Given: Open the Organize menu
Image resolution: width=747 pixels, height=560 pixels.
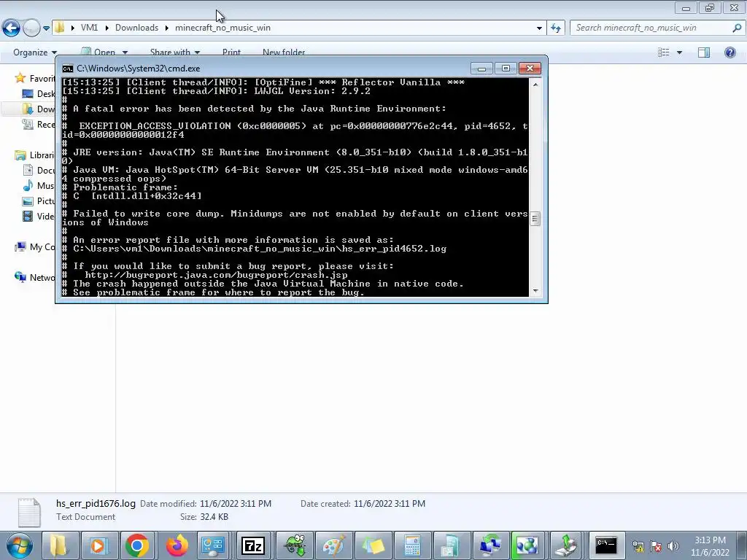Looking at the screenshot, I should tap(35, 52).
